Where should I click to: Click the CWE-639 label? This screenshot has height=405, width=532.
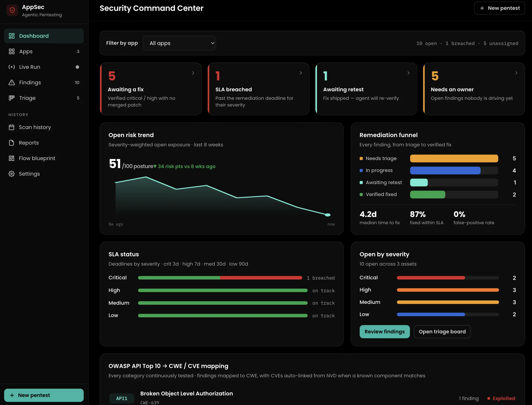click(150, 402)
